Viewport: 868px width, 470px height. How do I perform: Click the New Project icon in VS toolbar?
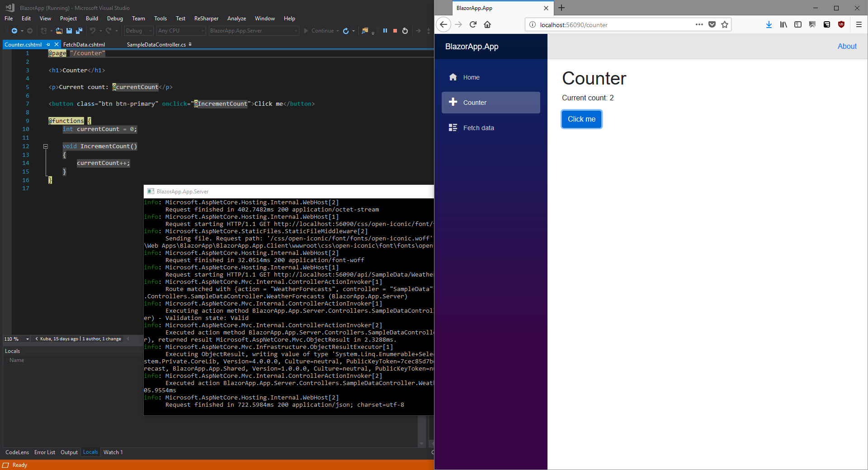(44, 31)
